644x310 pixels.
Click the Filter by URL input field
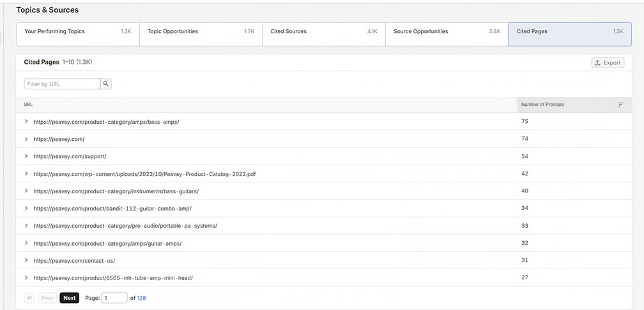63,84
